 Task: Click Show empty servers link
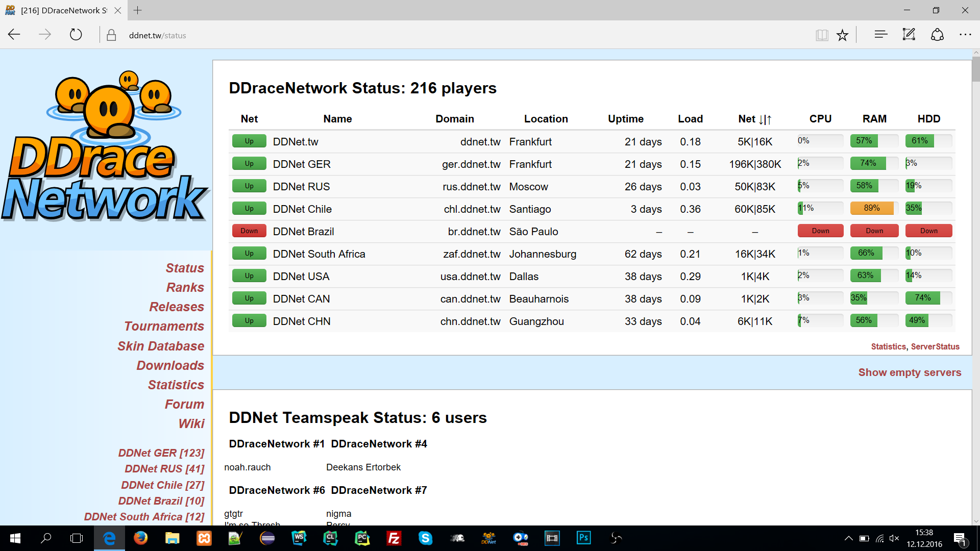910,372
